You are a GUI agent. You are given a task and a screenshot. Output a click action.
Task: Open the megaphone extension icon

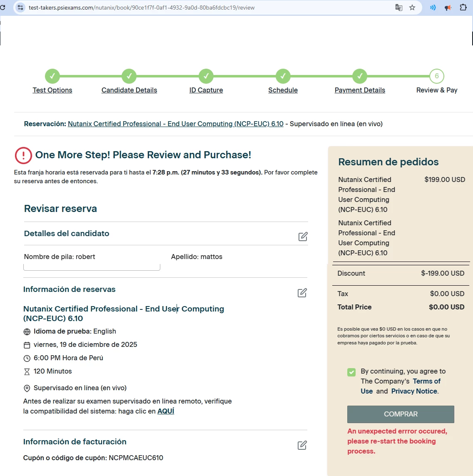pos(448,7)
